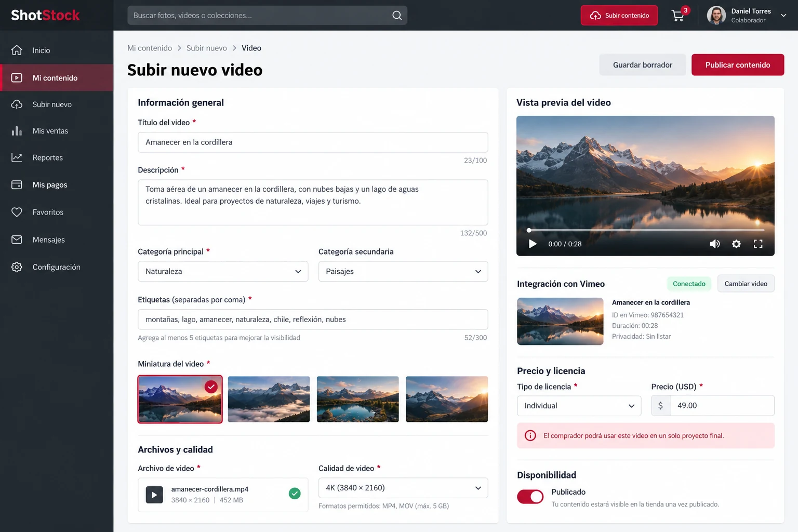Click the Mensajes envelope icon

17,240
